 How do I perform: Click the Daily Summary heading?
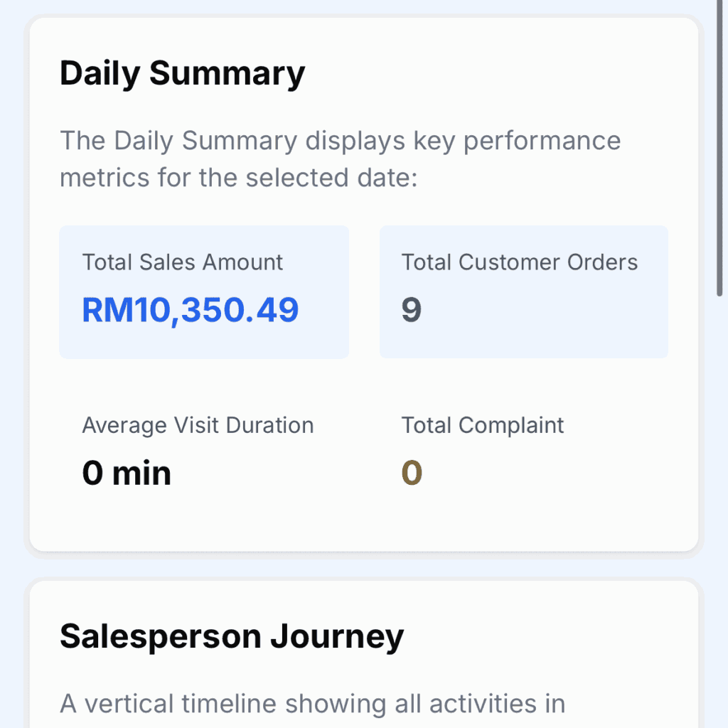182,74
